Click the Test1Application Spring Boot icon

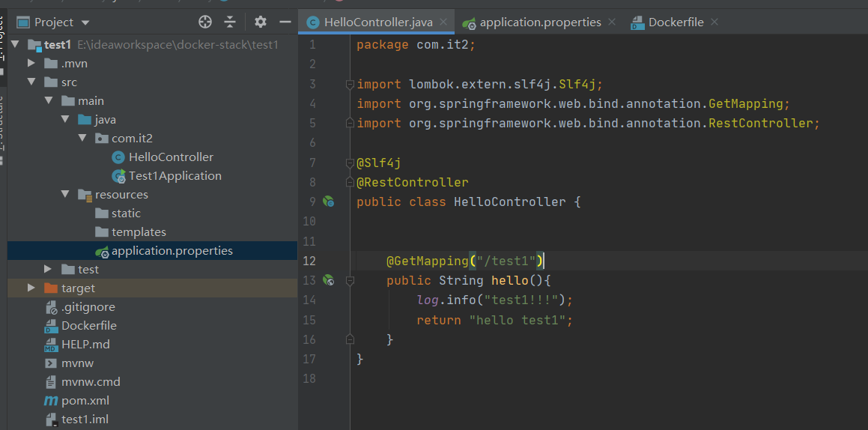(118, 176)
